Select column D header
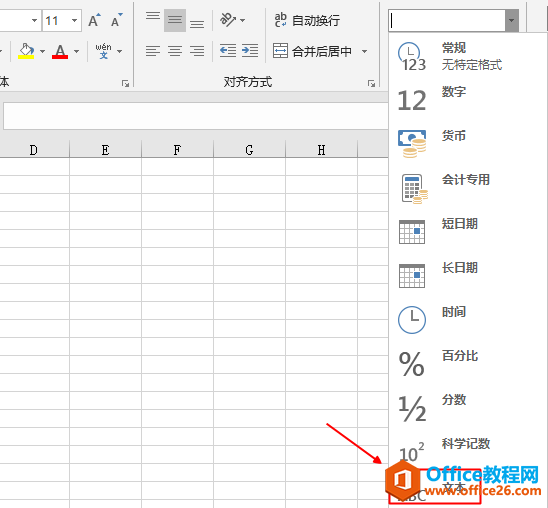The width and height of the screenshot is (548, 508). pyautogui.click(x=34, y=150)
